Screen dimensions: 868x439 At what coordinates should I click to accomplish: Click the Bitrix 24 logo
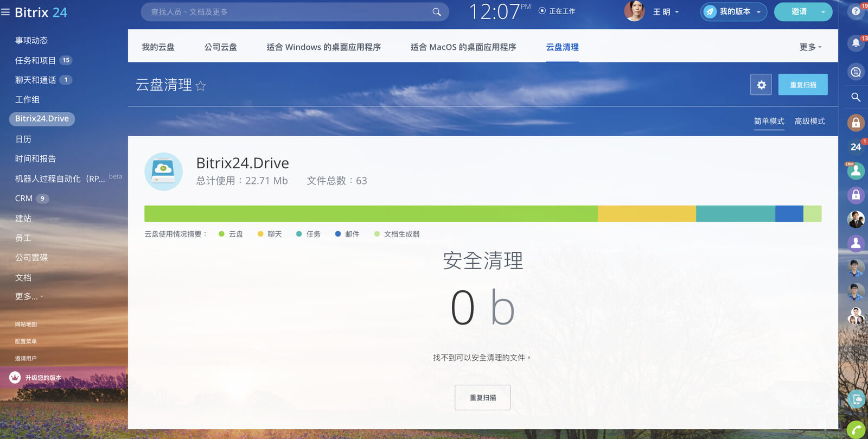coord(41,12)
